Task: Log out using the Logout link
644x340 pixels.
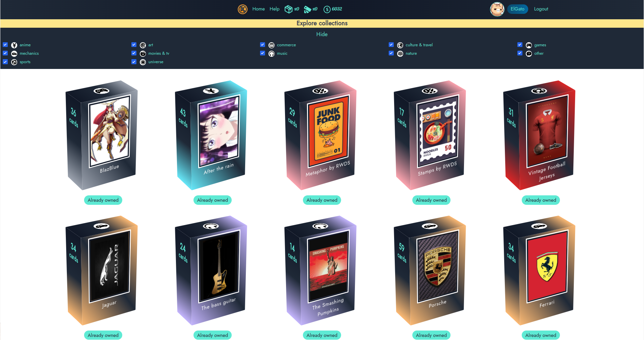Action: pos(541,9)
